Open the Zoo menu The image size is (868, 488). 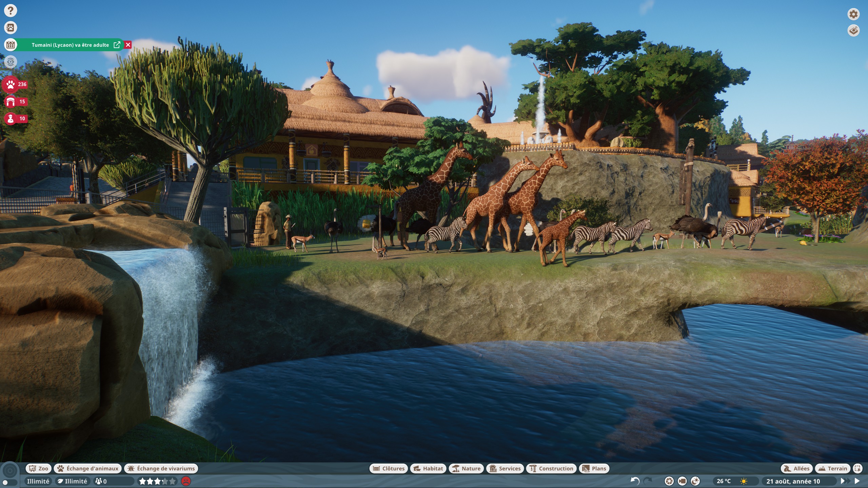tap(39, 468)
